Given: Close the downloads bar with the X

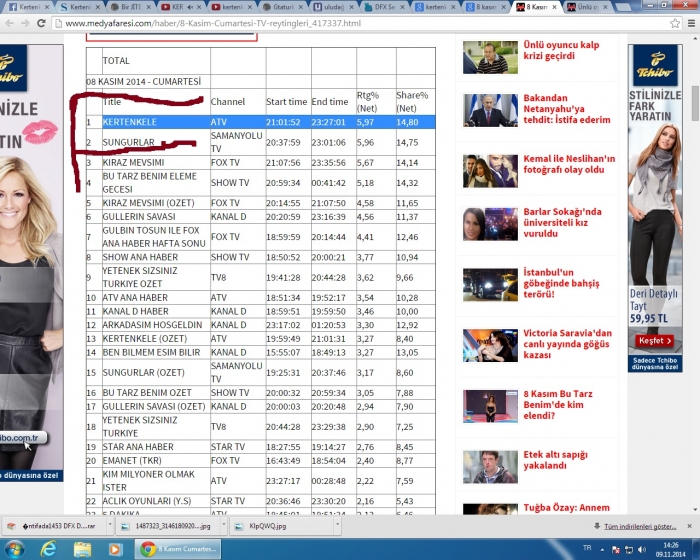Looking at the screenshot, I should coord(689,526).
